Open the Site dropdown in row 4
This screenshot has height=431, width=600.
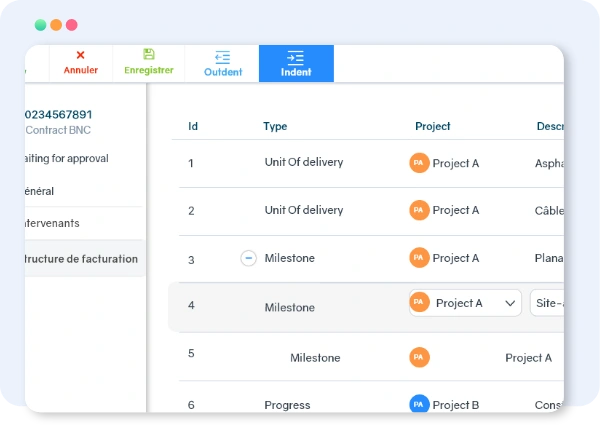click(x=546, y=303)
